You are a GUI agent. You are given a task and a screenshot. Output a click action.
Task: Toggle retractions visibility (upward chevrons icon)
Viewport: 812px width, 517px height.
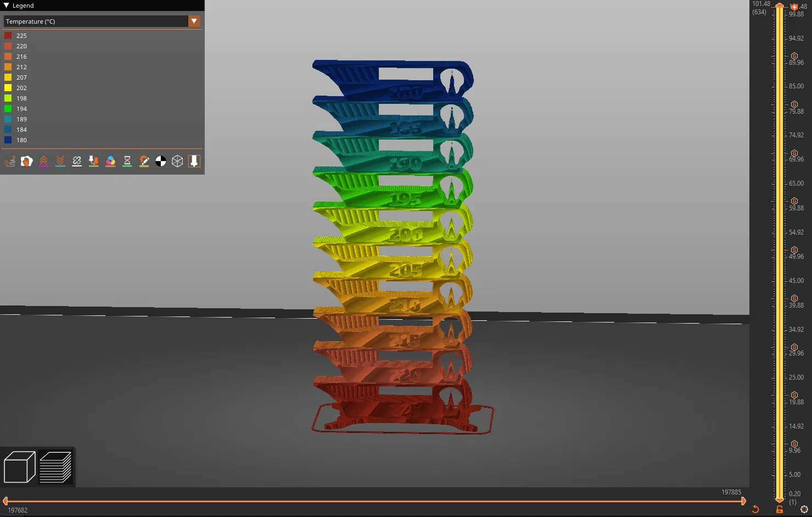coord(43,161)
